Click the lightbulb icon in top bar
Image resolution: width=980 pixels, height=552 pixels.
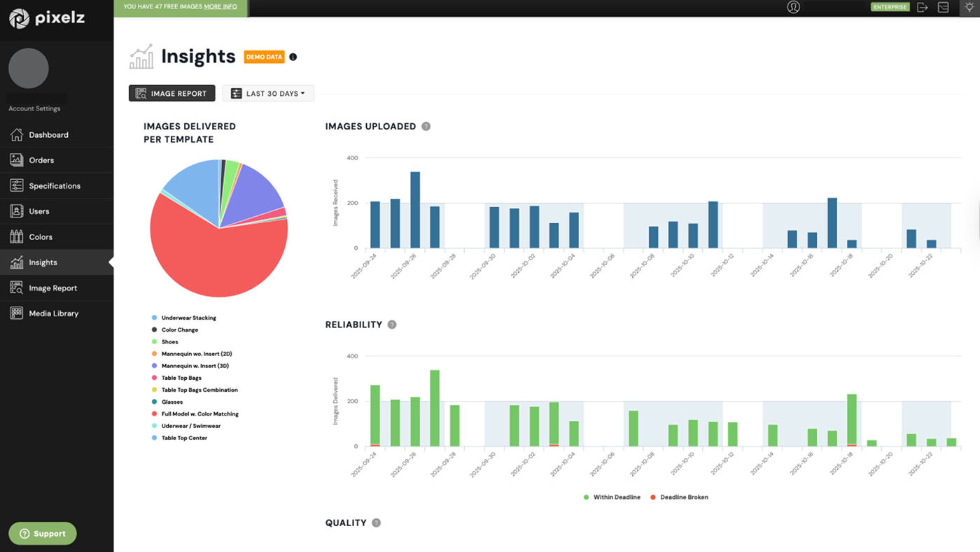968,7
